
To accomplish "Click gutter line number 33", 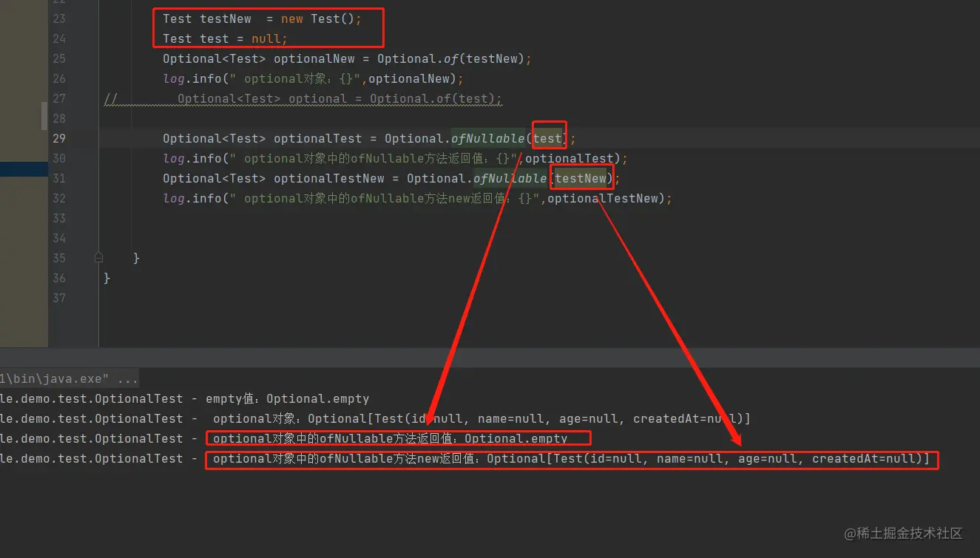I will point(59,218).
